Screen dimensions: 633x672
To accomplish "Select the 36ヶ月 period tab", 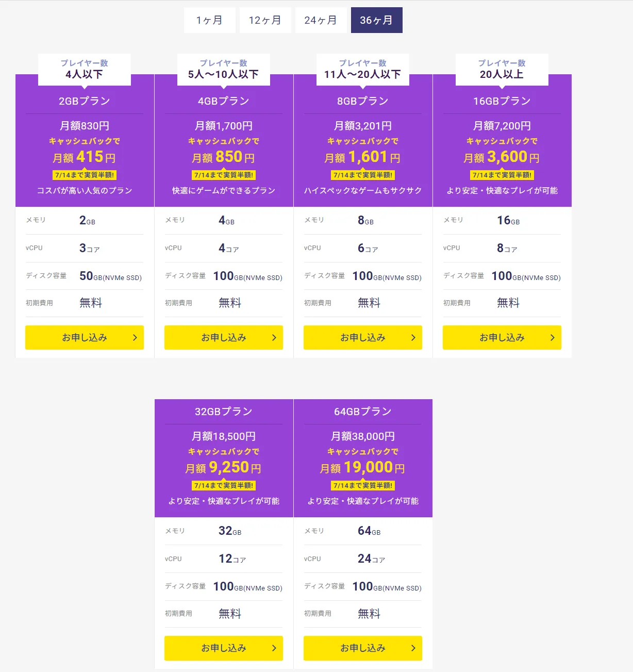I will [x=376, y=20].
